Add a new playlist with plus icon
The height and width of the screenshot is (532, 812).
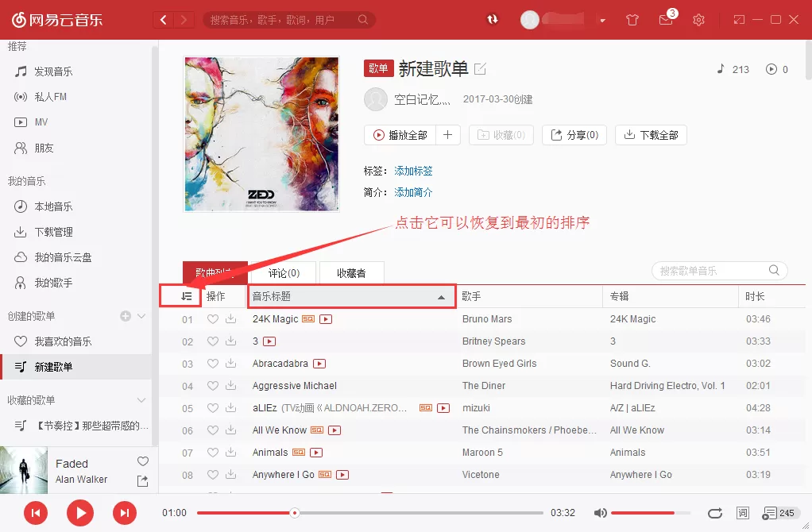click(126, 316)
